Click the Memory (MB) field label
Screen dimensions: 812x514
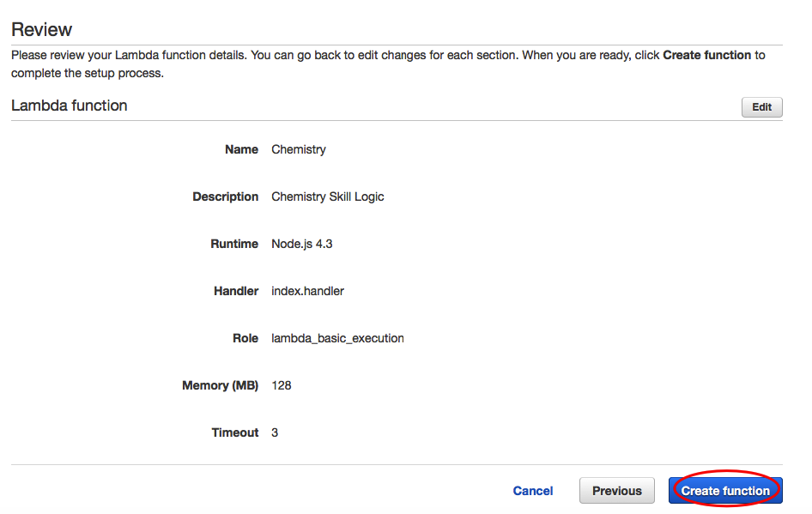[x=220, y=385]
